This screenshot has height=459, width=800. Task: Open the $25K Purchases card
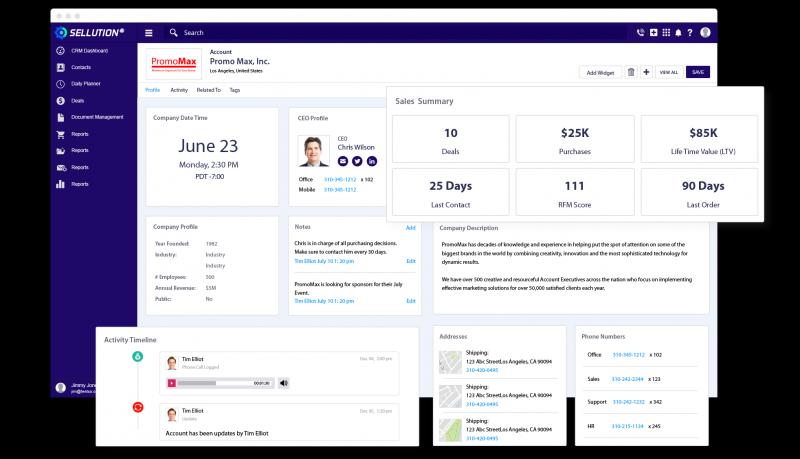[575, 139]
